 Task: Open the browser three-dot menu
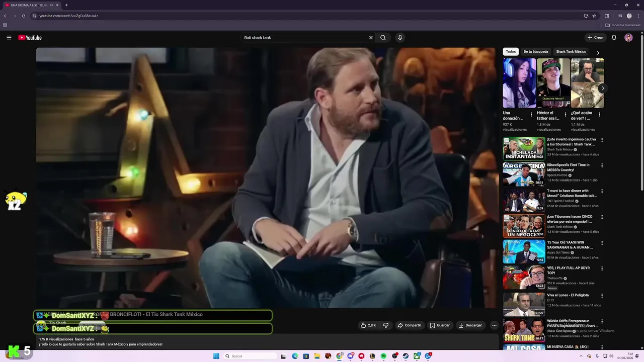click(638, 16)
